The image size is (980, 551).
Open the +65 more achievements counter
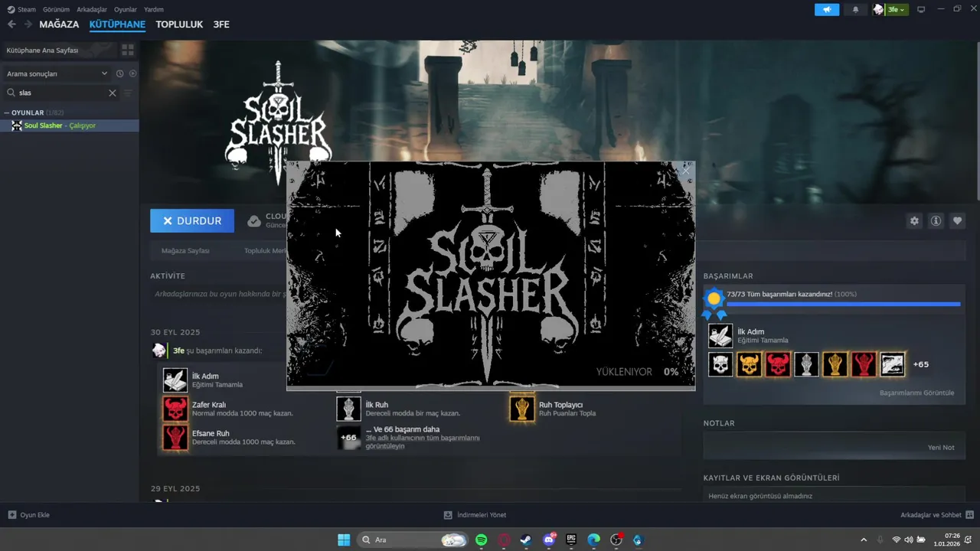pyautogui.click(x=921, y=364)
